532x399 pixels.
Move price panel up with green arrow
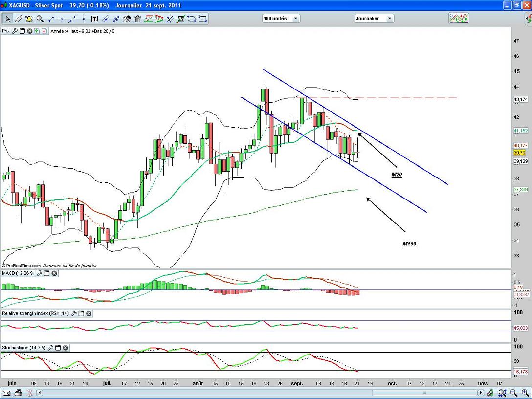tap(37, 31)
